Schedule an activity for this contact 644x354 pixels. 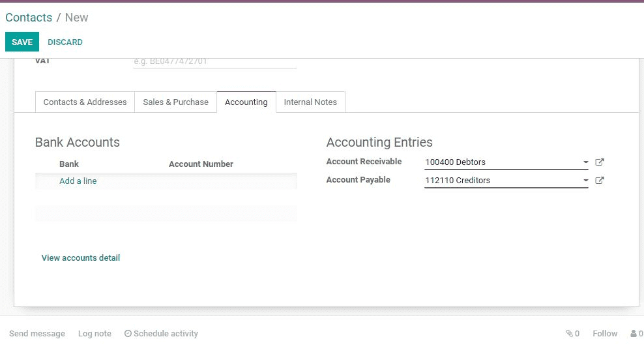pos(161,334)
